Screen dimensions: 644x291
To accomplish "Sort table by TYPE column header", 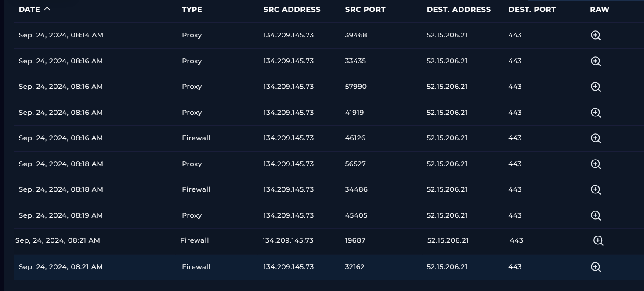I will coord(192,10).
